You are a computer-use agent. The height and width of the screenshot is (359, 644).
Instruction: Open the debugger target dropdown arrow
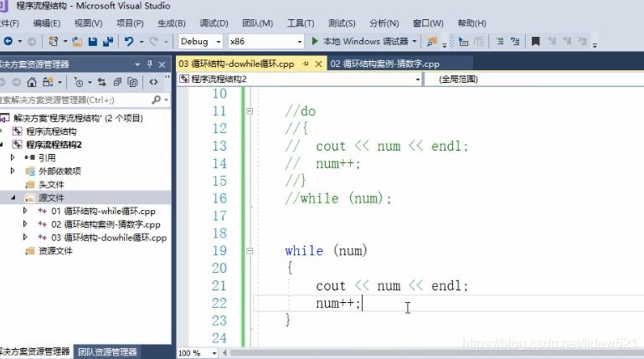pyautogui.click(x=415, y=41)
